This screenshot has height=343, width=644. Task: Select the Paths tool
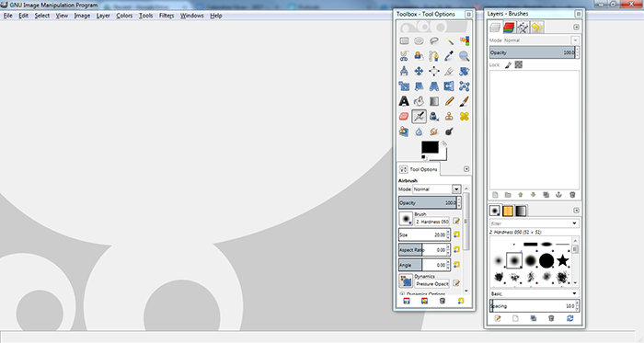pos(434,56)
